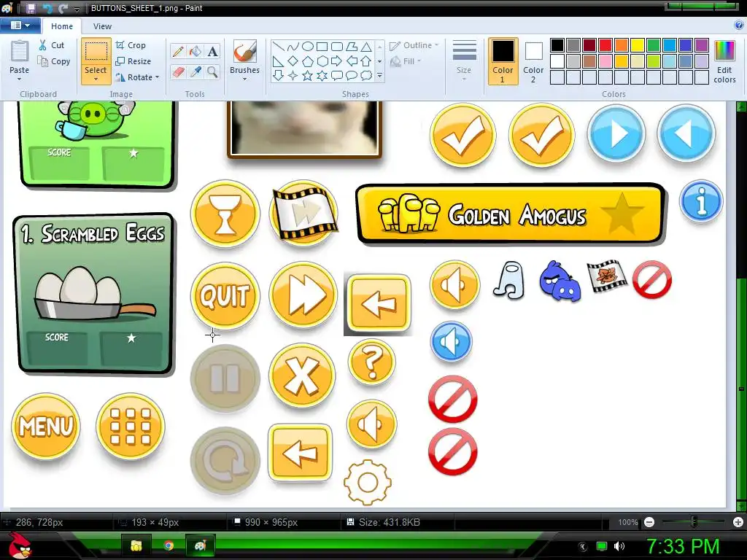Select the Pencil tool

(x=178, y=52)
